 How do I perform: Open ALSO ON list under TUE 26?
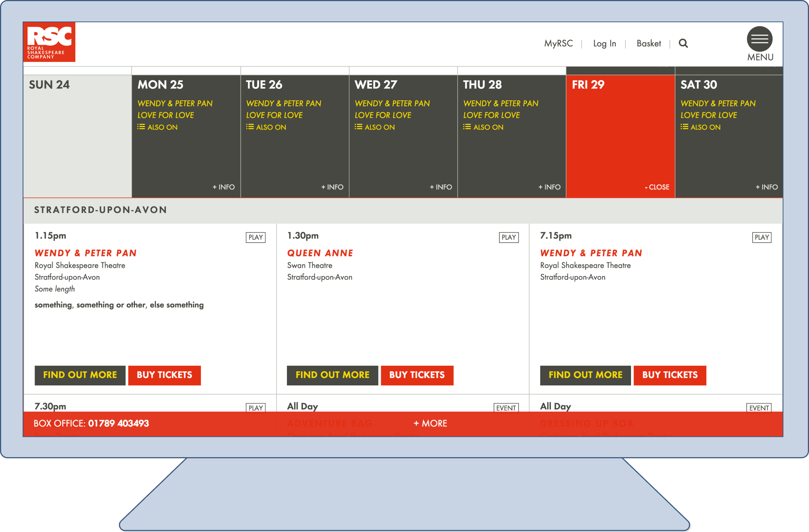[266, 127]
